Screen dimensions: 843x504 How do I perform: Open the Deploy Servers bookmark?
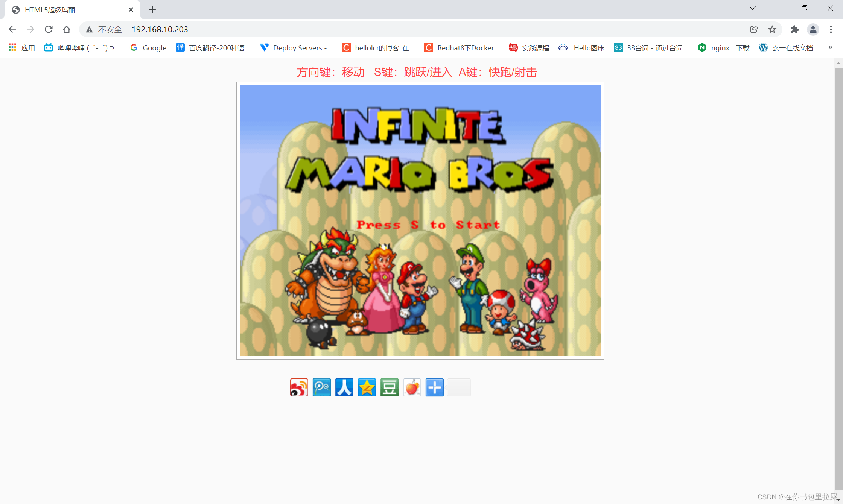pos(297,48)
